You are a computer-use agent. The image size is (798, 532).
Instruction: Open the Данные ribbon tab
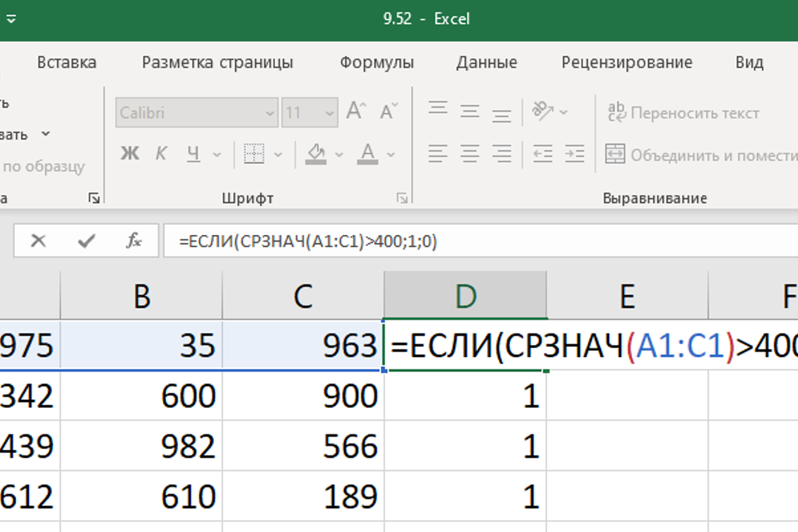tap(486, 62)
